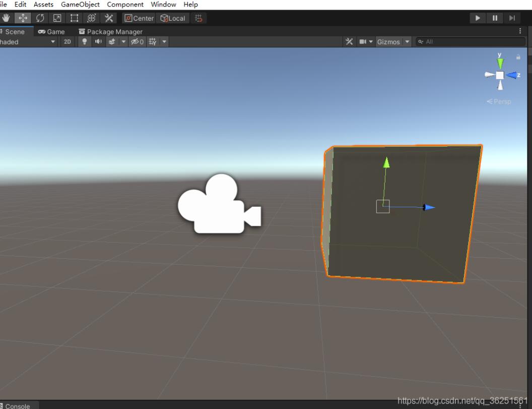Select the Hand tool
This screenshot has height=409, width=532.
coord(6,18)
